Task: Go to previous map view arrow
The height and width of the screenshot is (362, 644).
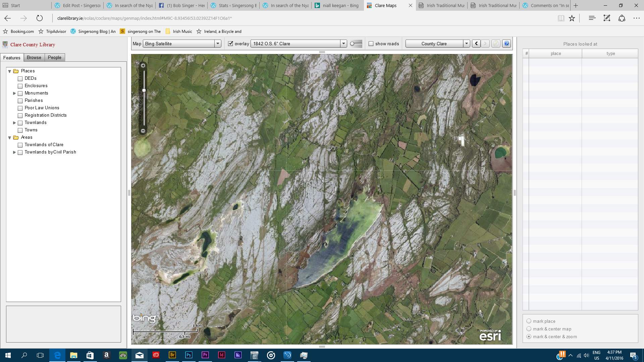Action: click(x=476, y=44)
